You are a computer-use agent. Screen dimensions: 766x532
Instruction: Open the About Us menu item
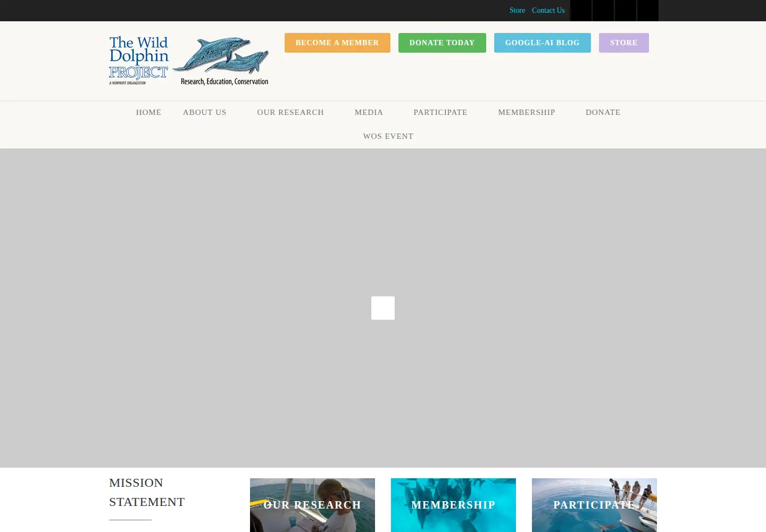point(205,112)
